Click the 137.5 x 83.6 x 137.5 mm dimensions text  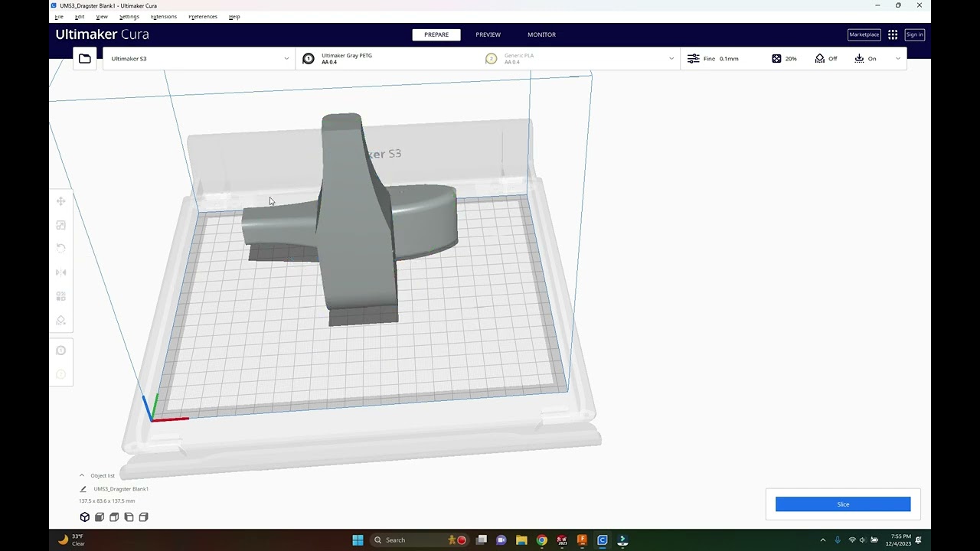point(107,501)
